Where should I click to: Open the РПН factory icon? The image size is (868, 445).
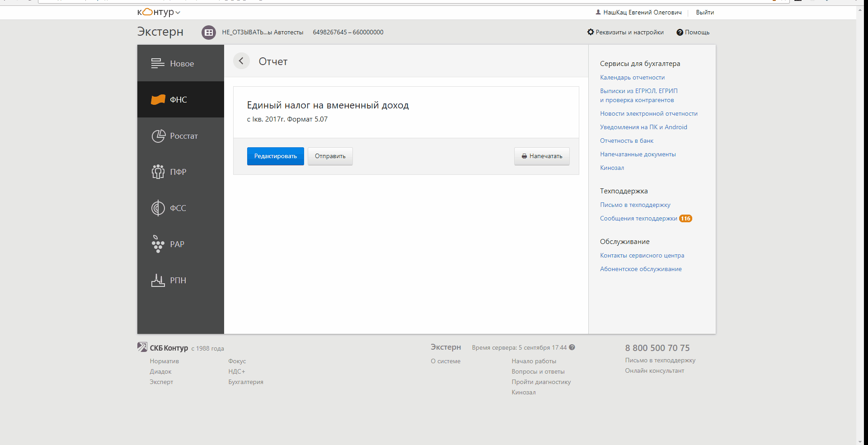pos(158,280)
